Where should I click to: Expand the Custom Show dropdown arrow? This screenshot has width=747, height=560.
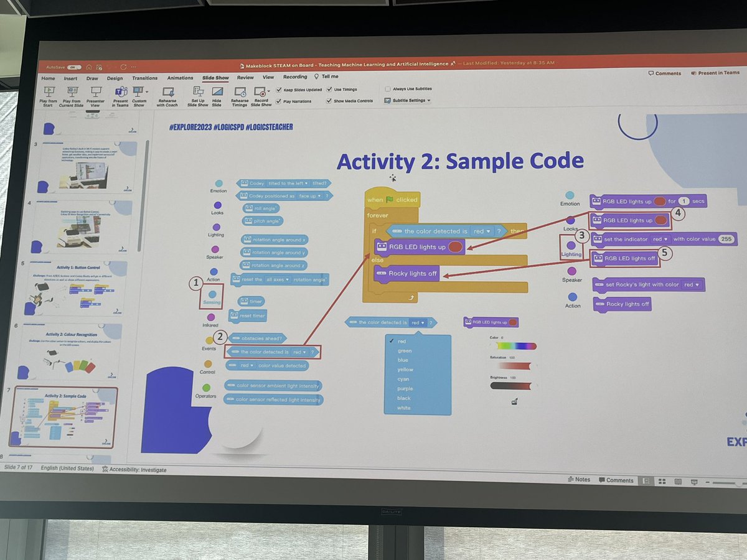pyautogui.click(x=147, y=92)
